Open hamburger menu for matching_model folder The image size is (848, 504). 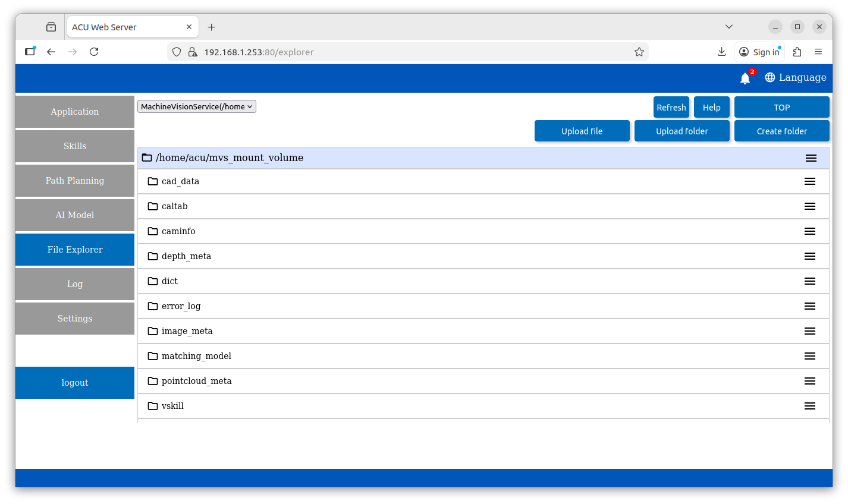pos(810,356)
